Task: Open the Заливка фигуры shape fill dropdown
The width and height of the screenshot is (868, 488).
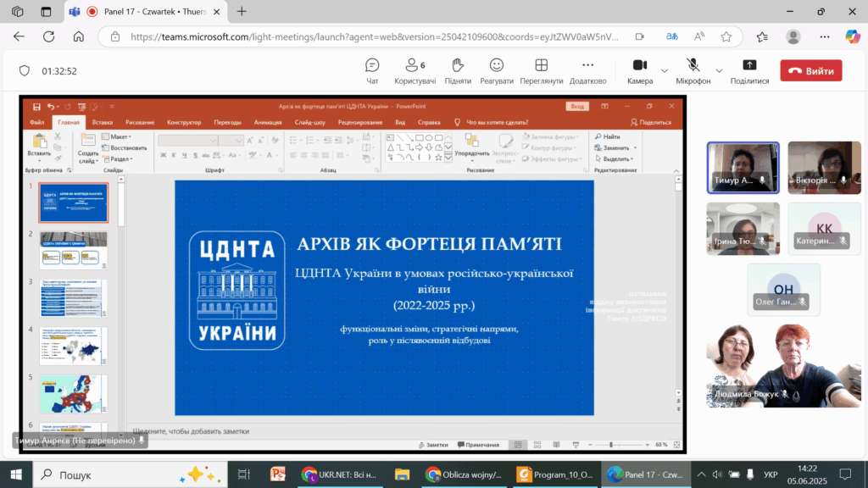Action: 551,136
